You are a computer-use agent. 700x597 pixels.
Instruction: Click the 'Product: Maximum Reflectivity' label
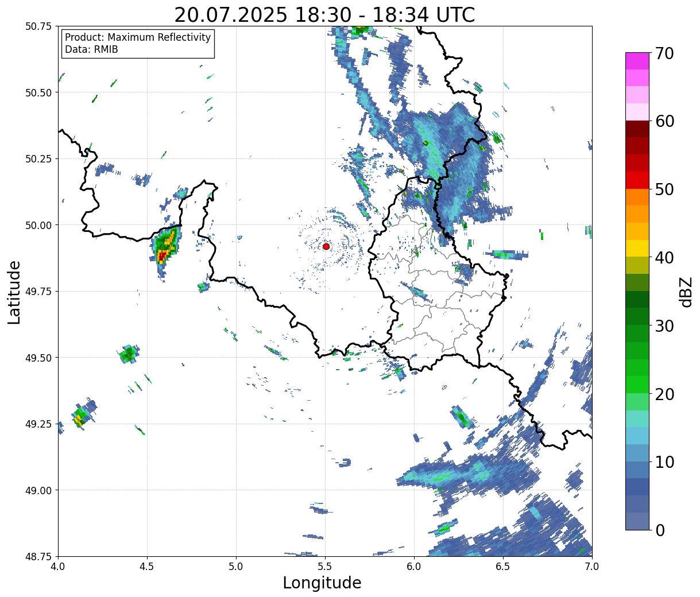pos(138,37)
